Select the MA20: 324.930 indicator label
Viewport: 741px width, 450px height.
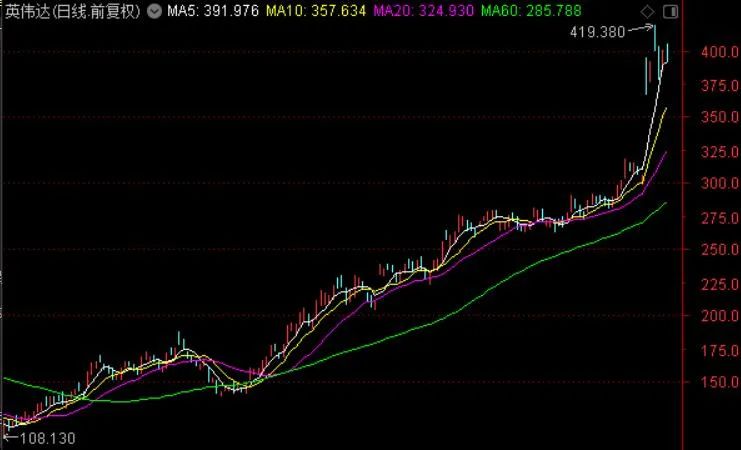(x=423, y=11)
